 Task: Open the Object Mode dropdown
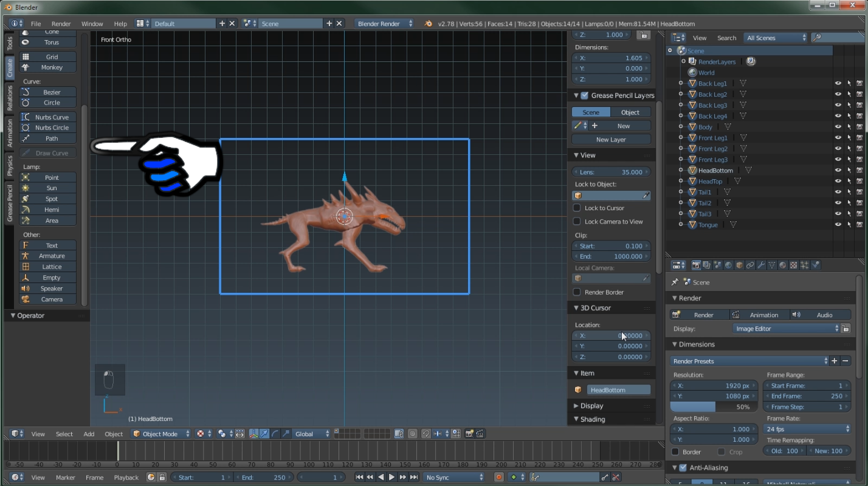pos(161,434)
